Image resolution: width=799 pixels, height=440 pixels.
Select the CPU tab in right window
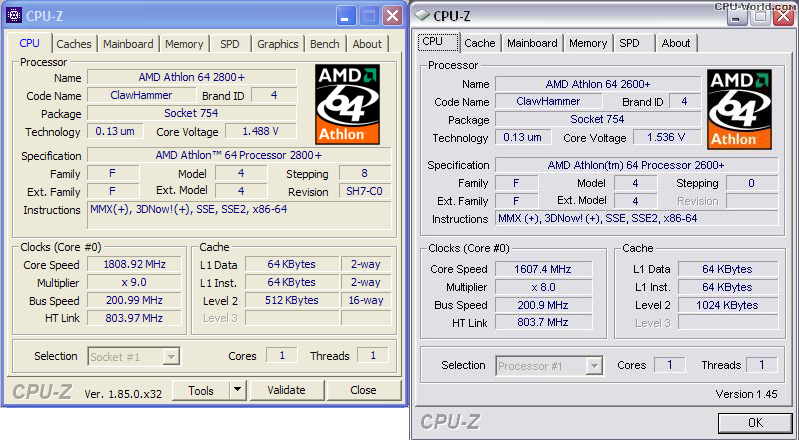[x=439, y=42]
